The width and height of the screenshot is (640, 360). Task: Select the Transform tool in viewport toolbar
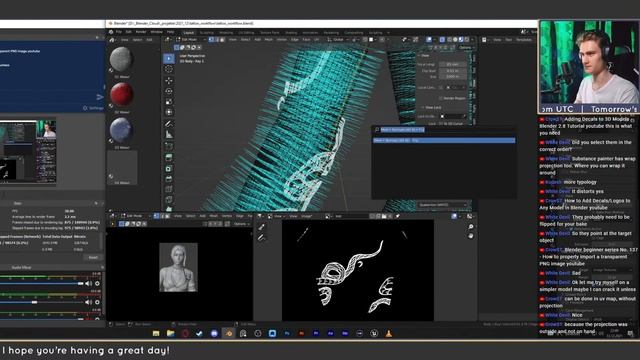point(169,112)
